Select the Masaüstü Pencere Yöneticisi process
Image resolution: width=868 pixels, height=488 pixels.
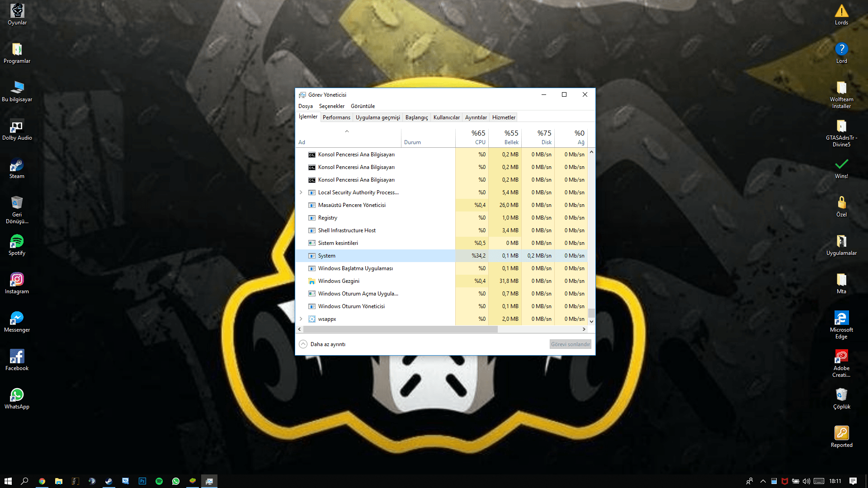[x=441, y=205]
